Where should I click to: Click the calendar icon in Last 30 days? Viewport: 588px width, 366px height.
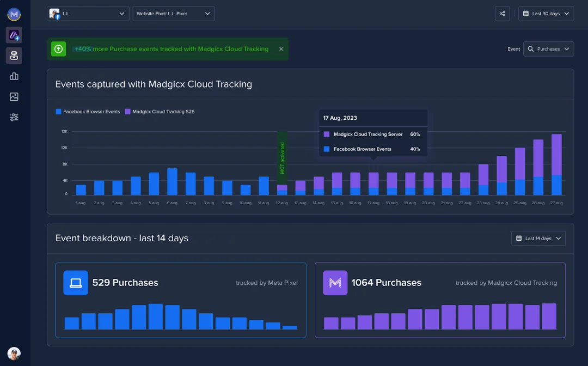526,14
